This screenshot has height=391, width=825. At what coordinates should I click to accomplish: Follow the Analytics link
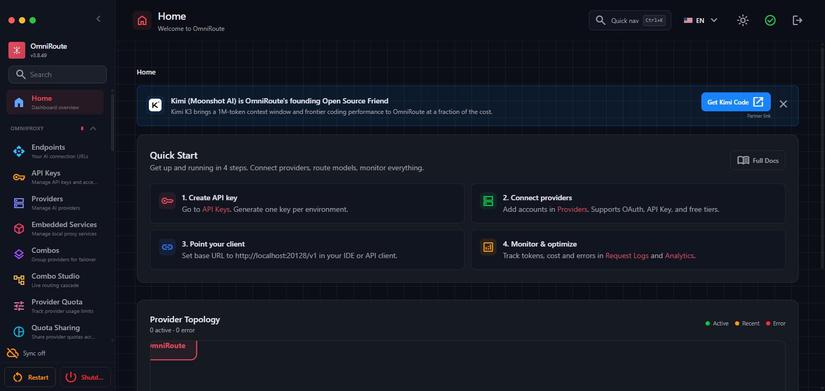tap(680, 256)
